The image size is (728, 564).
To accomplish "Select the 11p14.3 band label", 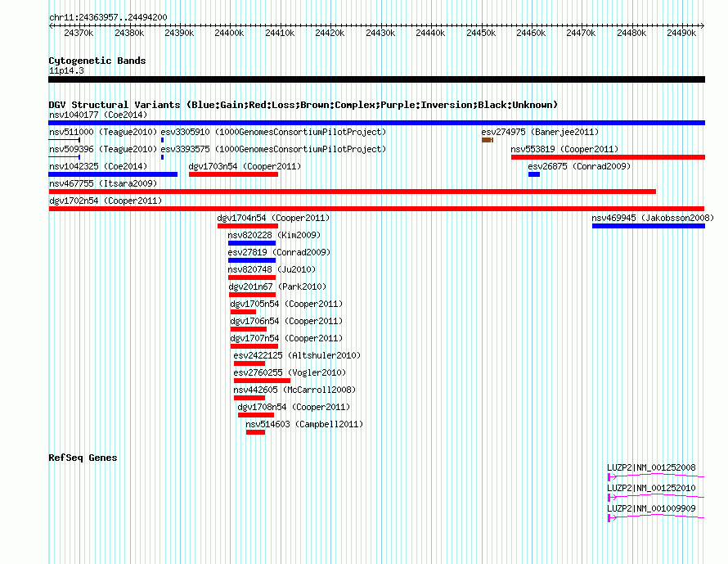I will (66, 70).
